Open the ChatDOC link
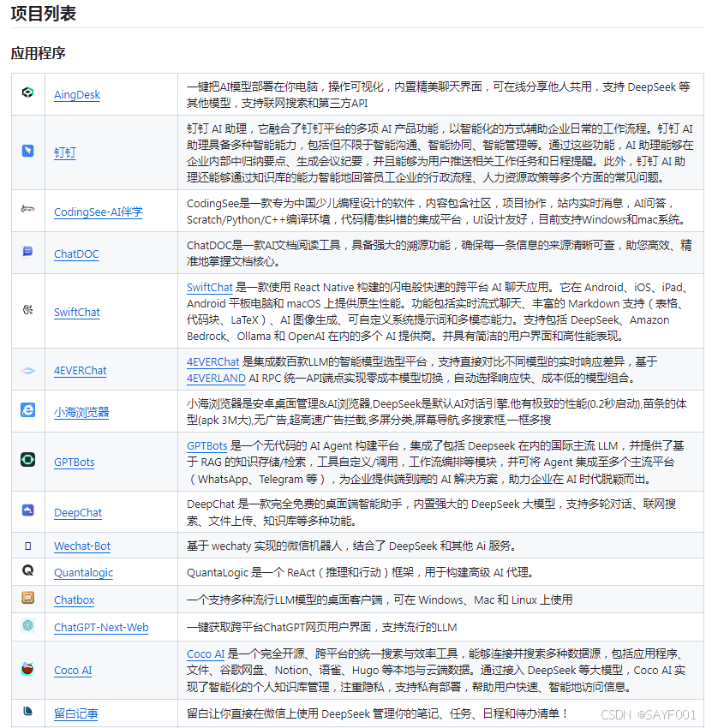This screenshot has height=728, width=712. tap(76, 254)
